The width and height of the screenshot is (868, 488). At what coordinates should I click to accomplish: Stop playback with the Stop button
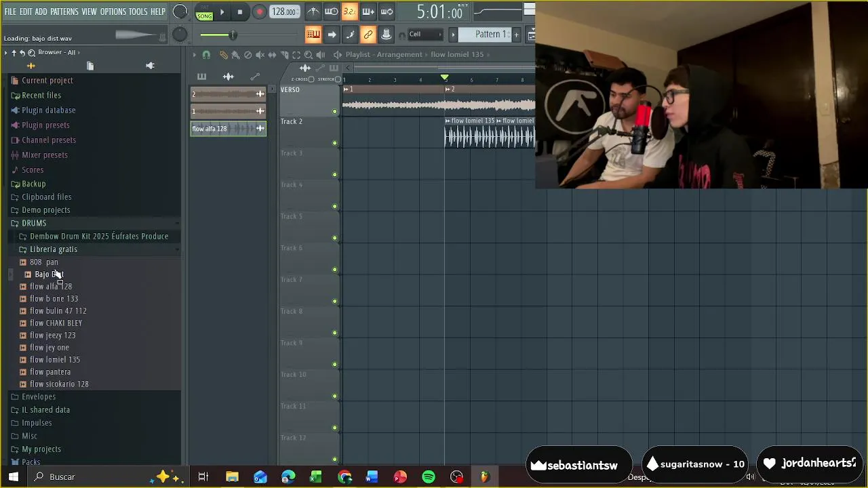click(x=239, y=12)
